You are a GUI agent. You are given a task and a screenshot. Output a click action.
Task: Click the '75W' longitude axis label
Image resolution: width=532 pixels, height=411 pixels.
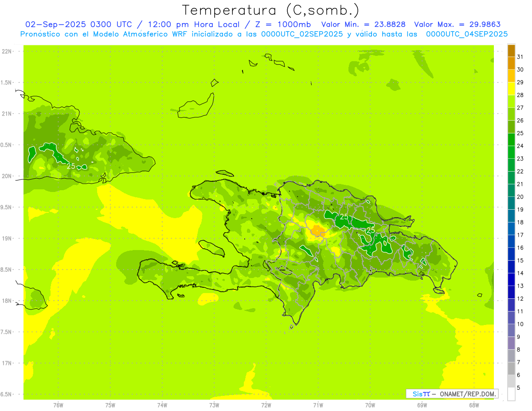pos(110,405)
